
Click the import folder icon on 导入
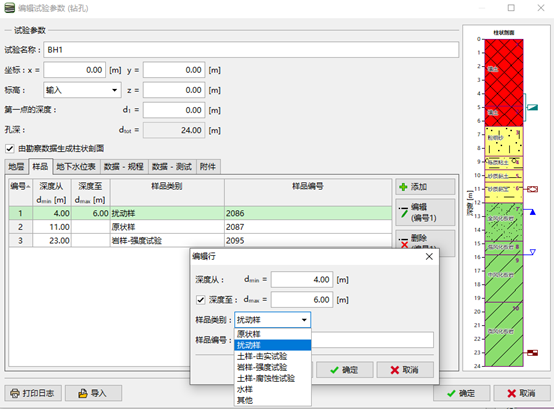click(83, 393)
